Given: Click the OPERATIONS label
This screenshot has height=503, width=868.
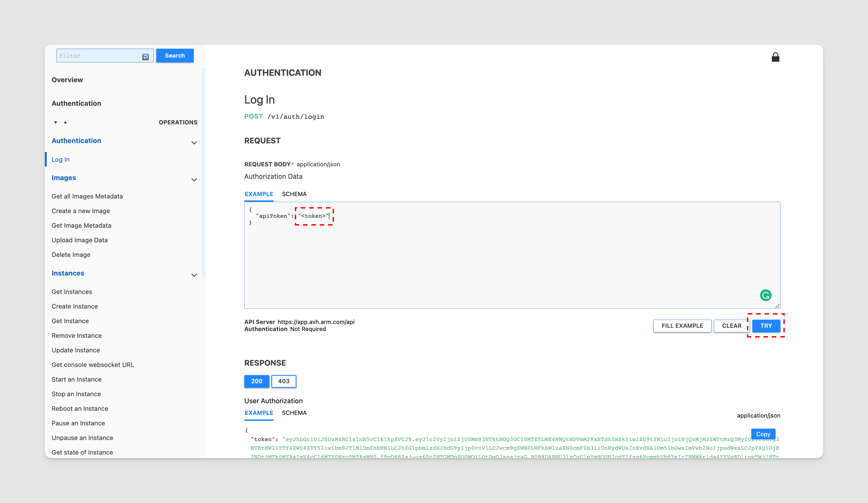Looking at the screenshot, I should [x=178, y=123].
